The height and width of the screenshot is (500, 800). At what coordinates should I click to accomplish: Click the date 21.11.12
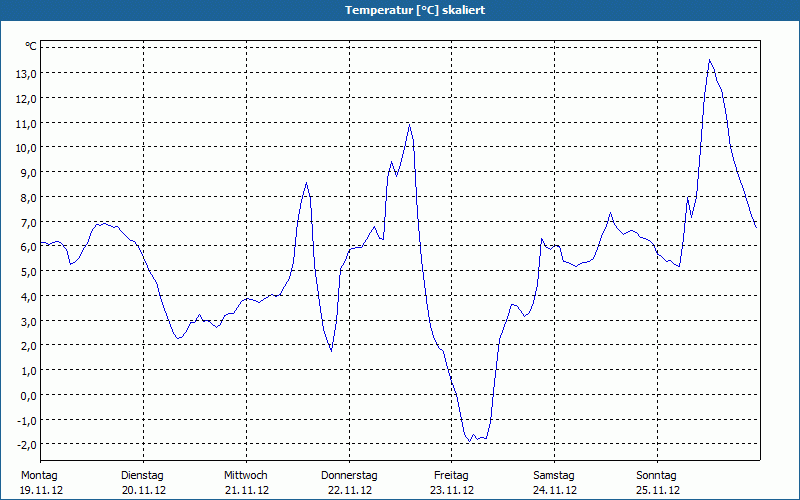pos(247,490)
